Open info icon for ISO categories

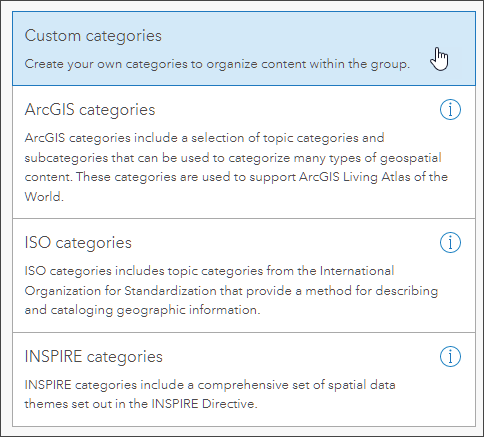(450, 242)
